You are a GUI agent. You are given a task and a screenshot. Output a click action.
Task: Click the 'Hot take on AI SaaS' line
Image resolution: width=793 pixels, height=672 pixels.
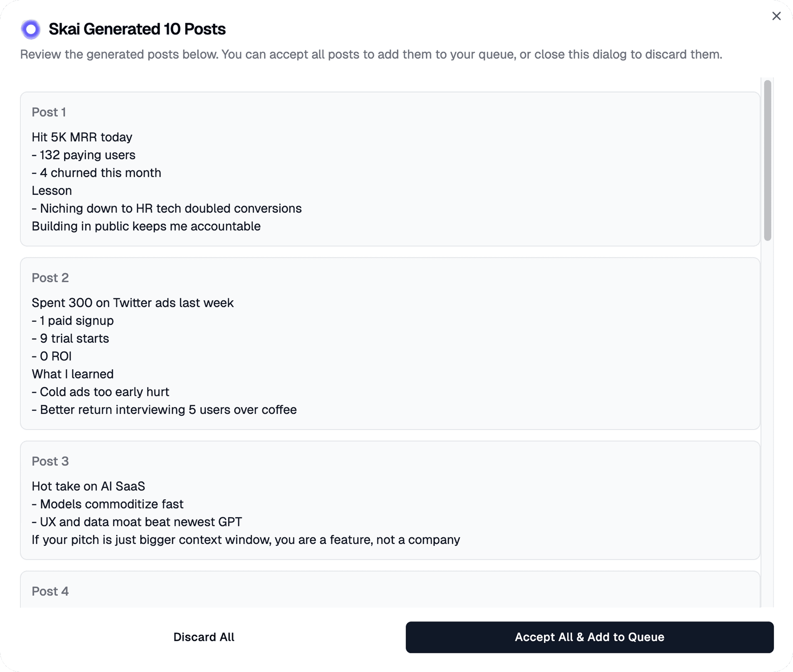pos(88,486)
